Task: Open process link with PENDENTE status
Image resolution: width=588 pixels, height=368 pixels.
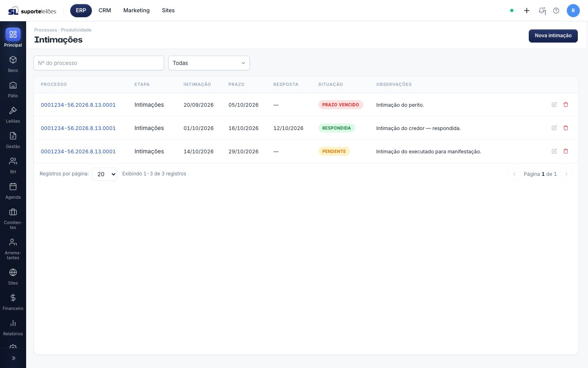Action: 78,152
